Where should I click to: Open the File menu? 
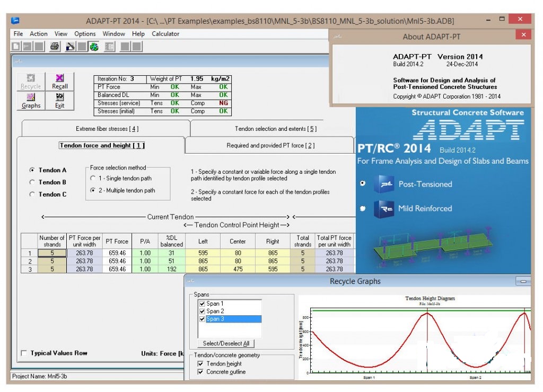tap(18, 33)
